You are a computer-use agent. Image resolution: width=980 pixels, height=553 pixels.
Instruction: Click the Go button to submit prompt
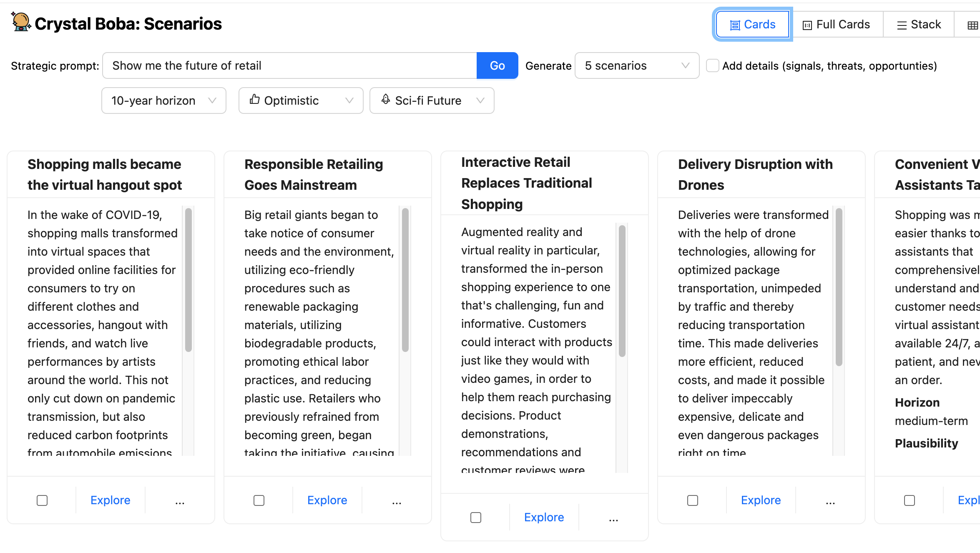(498, 66)
